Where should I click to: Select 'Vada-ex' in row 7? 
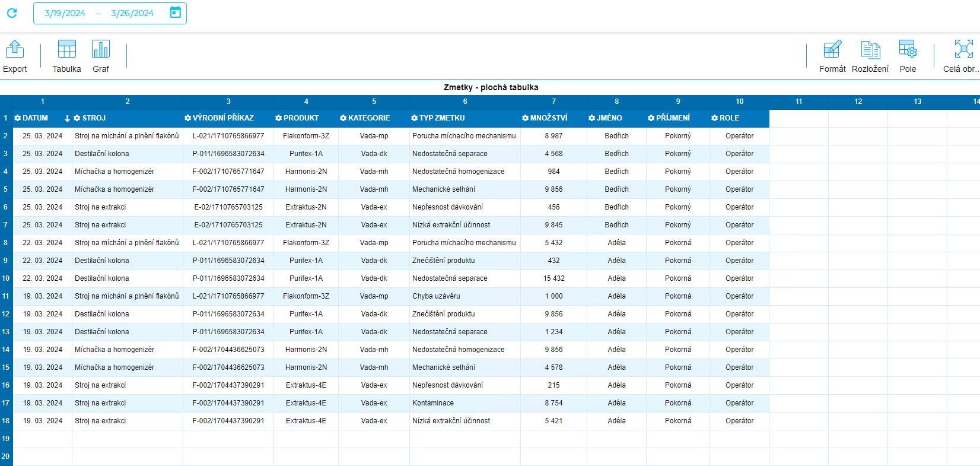point(374,225)
